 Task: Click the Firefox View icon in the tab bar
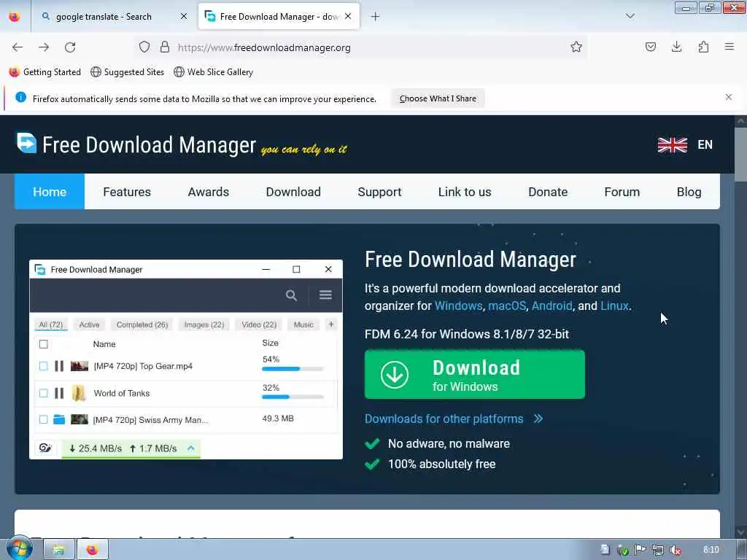(15, 17)
